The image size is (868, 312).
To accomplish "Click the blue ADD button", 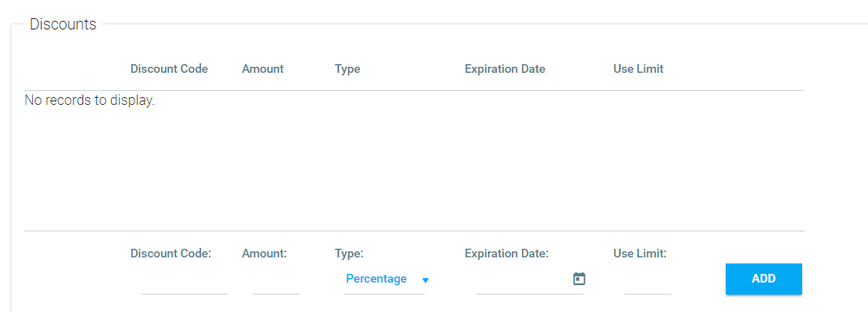I will tap(763, 279).
